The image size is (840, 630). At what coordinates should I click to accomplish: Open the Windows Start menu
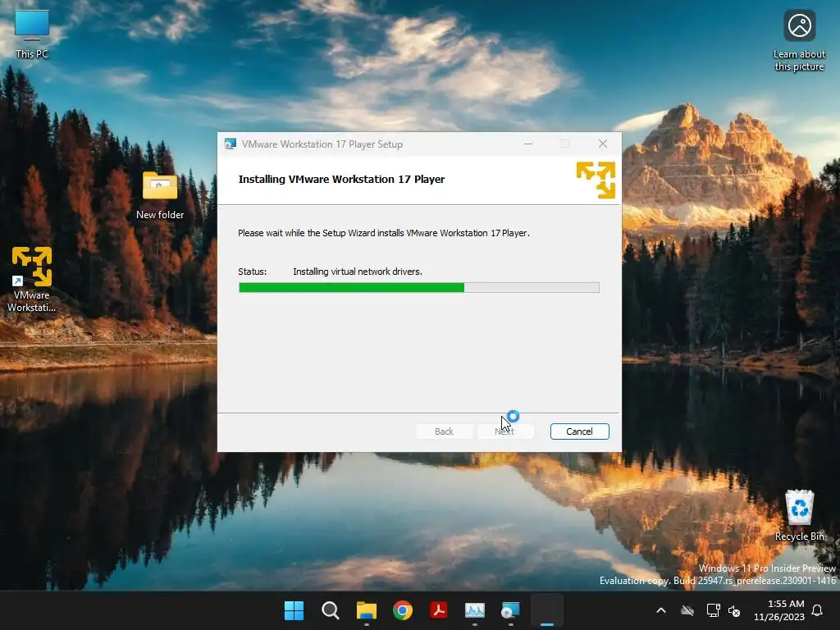coord(294,610)
